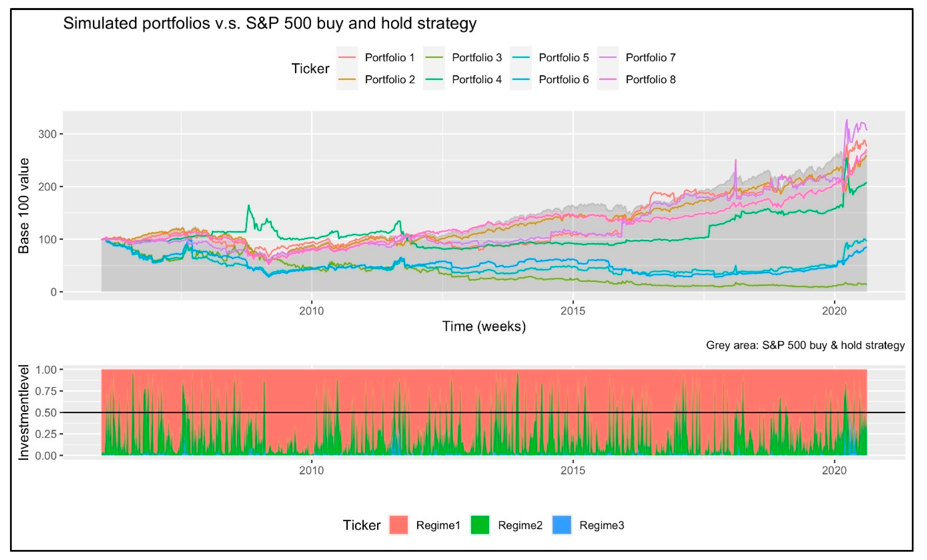Click the Portfolio 2 legend line swatch

[x=347, y=79]
